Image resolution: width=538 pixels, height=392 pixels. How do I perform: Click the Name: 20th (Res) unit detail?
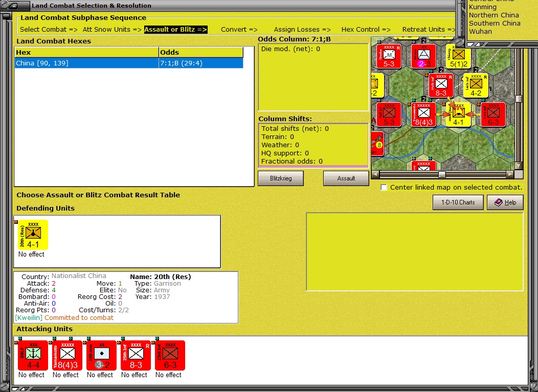[x=160, y=277]
